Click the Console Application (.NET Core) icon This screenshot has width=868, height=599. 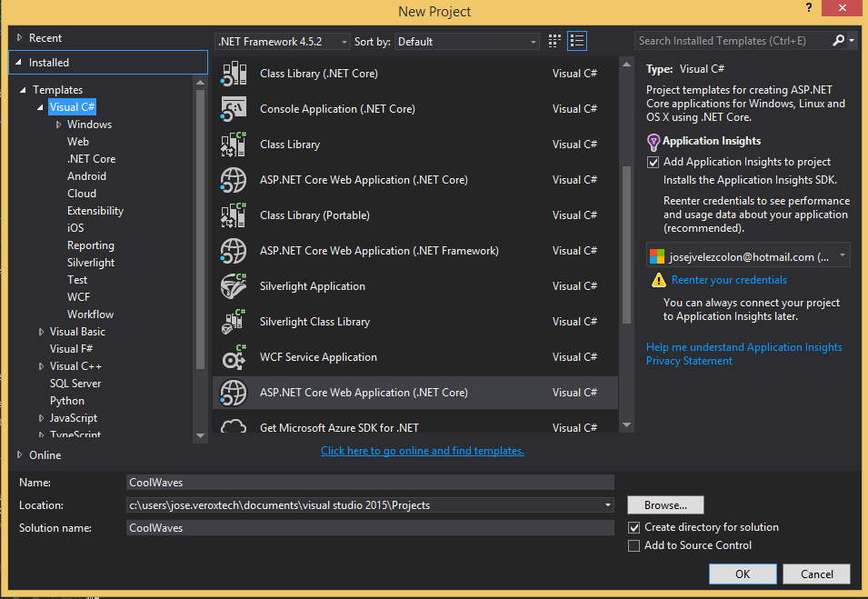click(234, 108)
